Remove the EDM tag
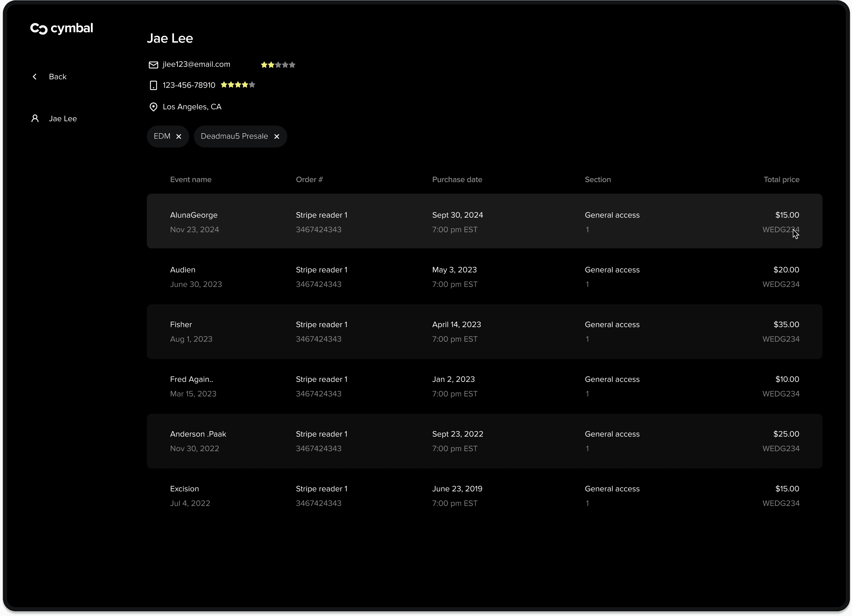 click(x=179, y=137)
